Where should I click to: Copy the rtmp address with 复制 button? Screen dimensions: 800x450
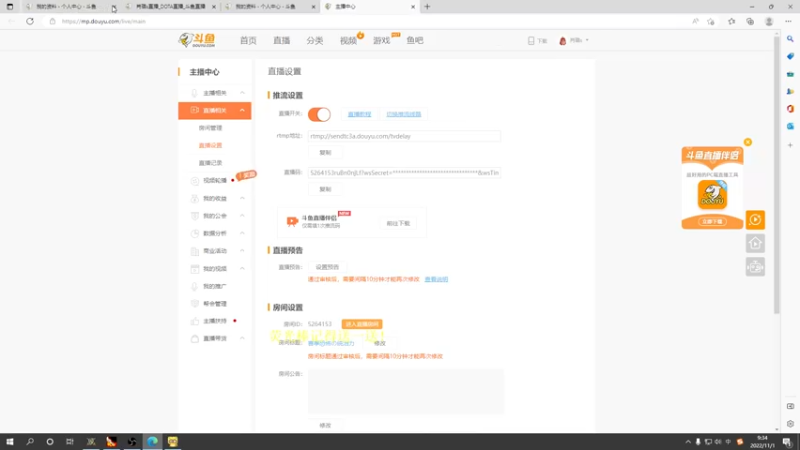(x=325, y=153)
